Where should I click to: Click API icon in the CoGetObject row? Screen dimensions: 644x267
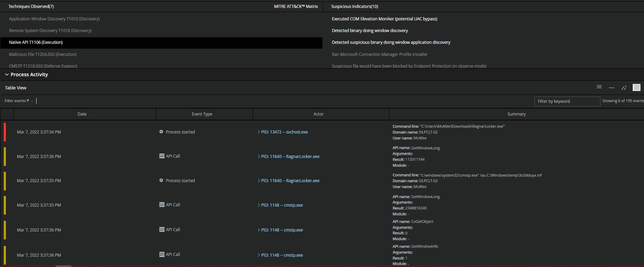coord(162,230)
